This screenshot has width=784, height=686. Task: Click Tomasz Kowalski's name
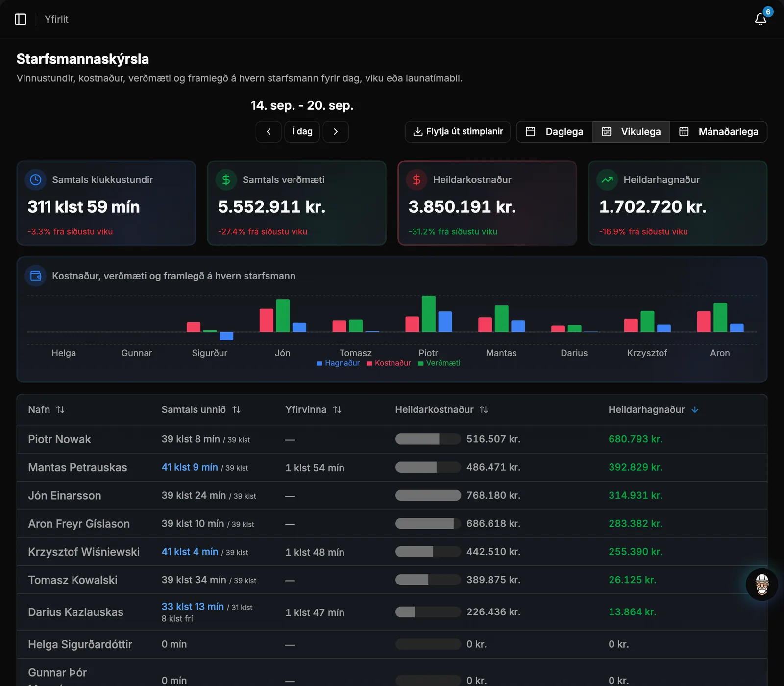click(x=73, y=580)
